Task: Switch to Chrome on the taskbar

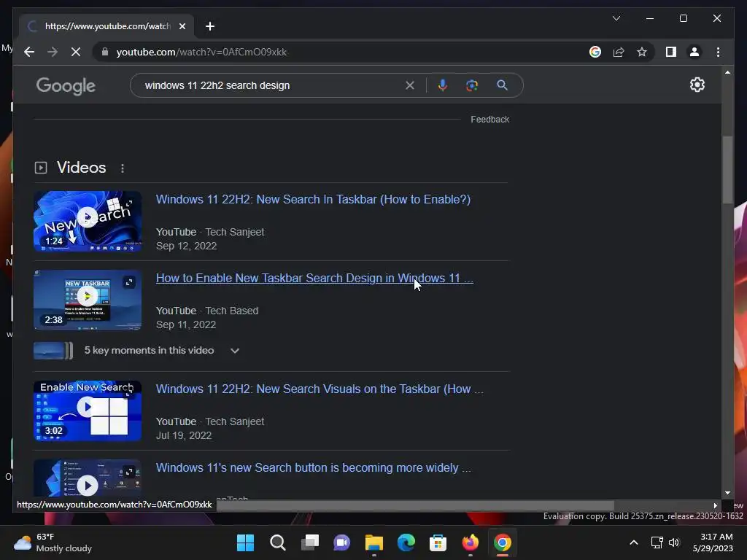Action: (x=502, y=542)
